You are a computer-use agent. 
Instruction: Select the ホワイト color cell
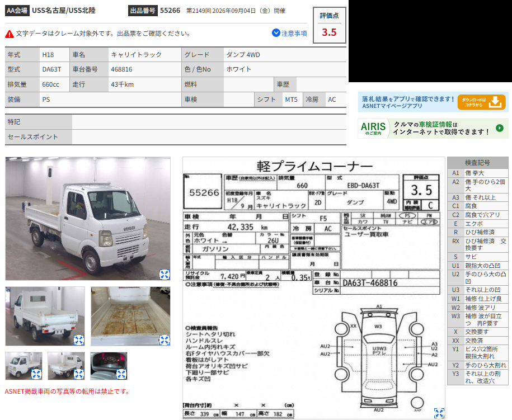coord(285,69)
